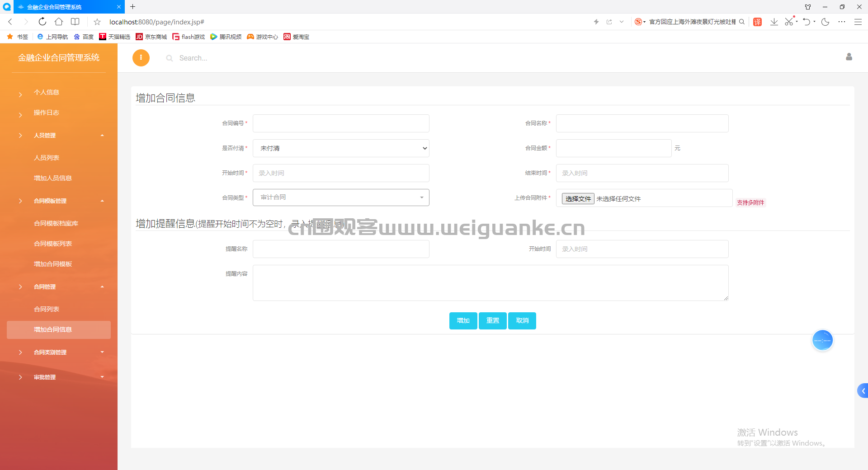The height and width of the screenshot is (470, 868).
Task: Open the 合同类型 dropdown
Action: (x=341, y=197)
